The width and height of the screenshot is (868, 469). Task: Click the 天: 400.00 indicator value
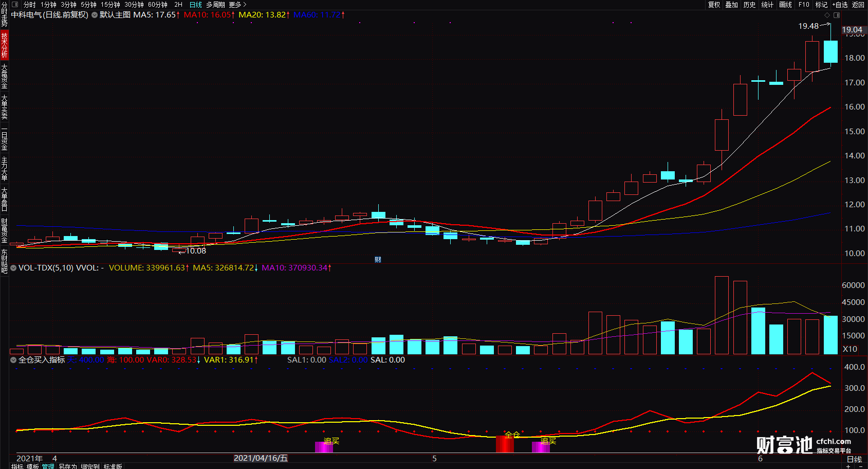click(85, 360)
